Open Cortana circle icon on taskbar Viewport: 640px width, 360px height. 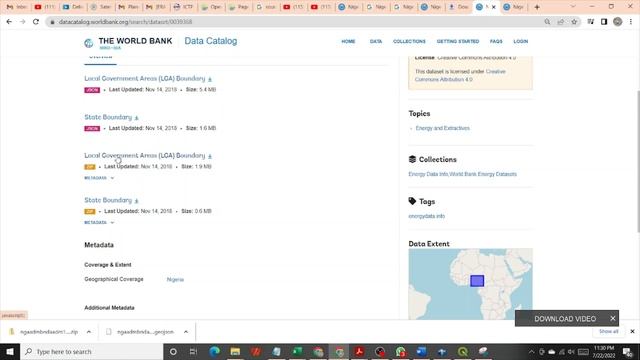(x=173, y=351)
